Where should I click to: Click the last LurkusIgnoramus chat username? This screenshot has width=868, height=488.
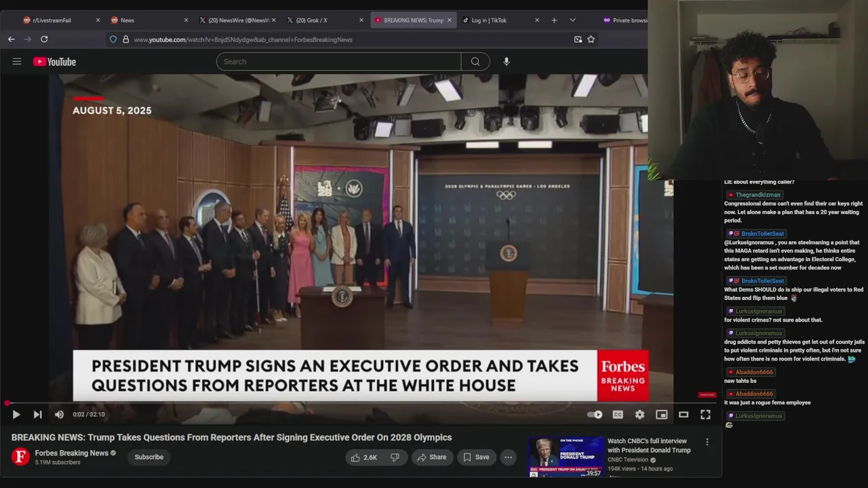point(759,416)
